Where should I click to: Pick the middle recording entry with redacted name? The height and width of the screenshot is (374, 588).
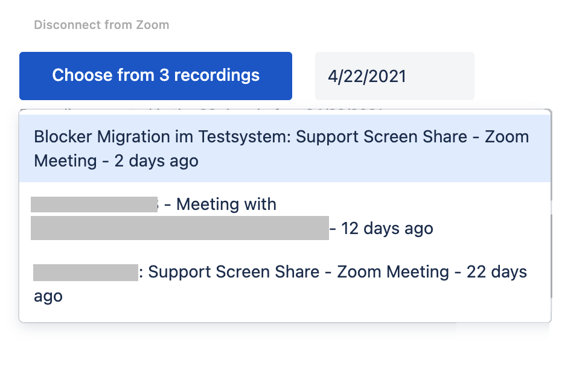(x=285, y=216)
